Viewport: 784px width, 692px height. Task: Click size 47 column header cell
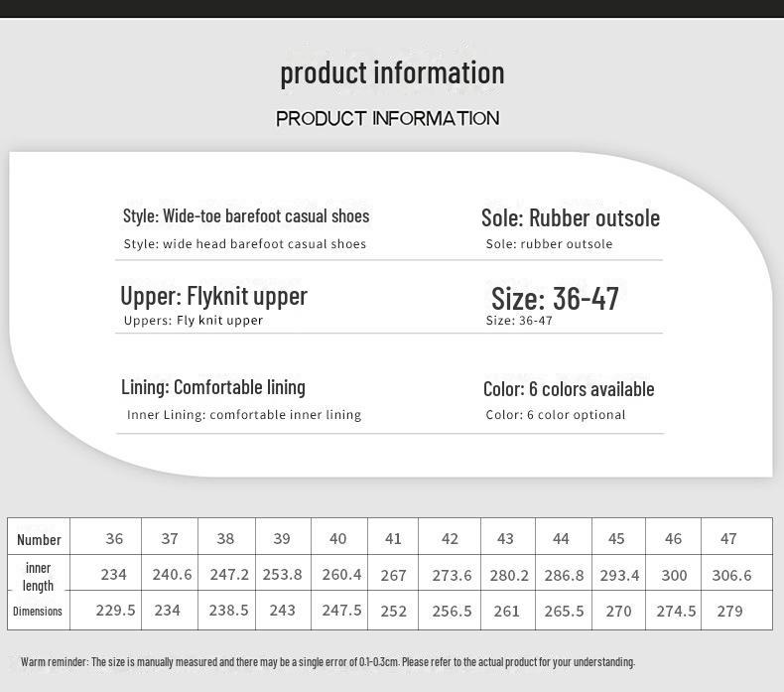coord(728,538)
